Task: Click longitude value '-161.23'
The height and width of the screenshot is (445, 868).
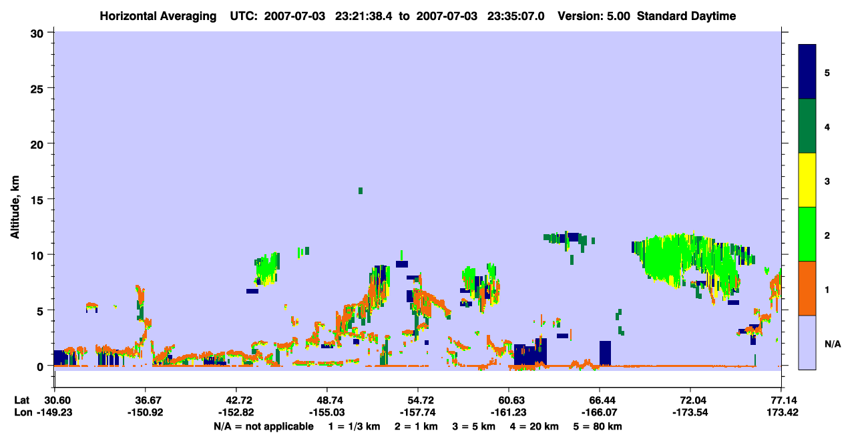Action: point(509,412)
